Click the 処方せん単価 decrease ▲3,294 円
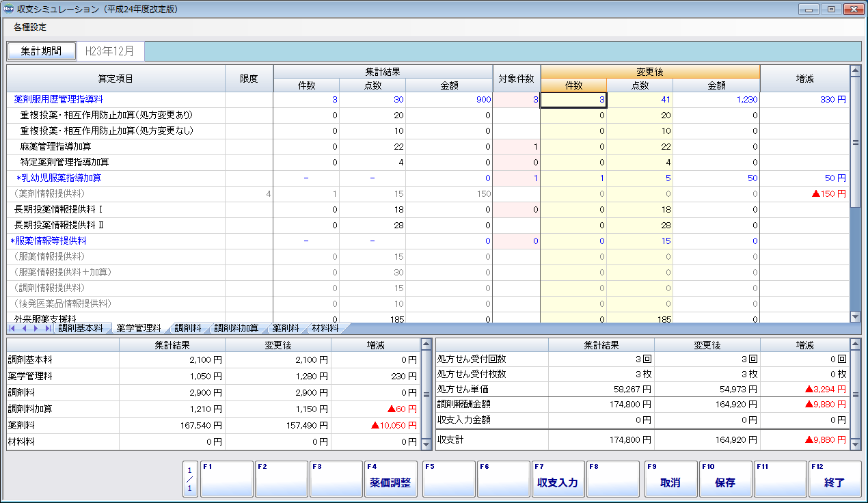The width and height of the screenshot is (868, 503). (824, 389)
